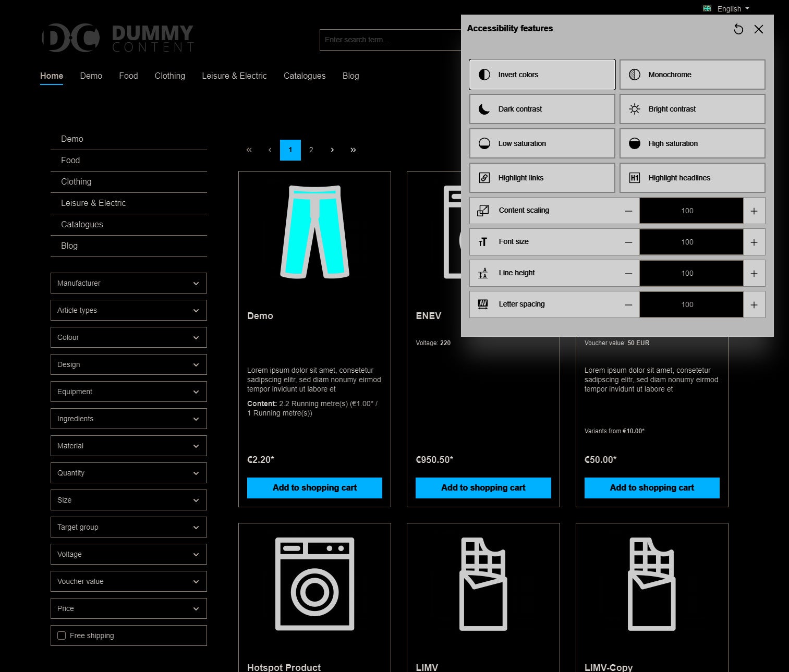Click the Demo trousers product image

pos(314,232)
